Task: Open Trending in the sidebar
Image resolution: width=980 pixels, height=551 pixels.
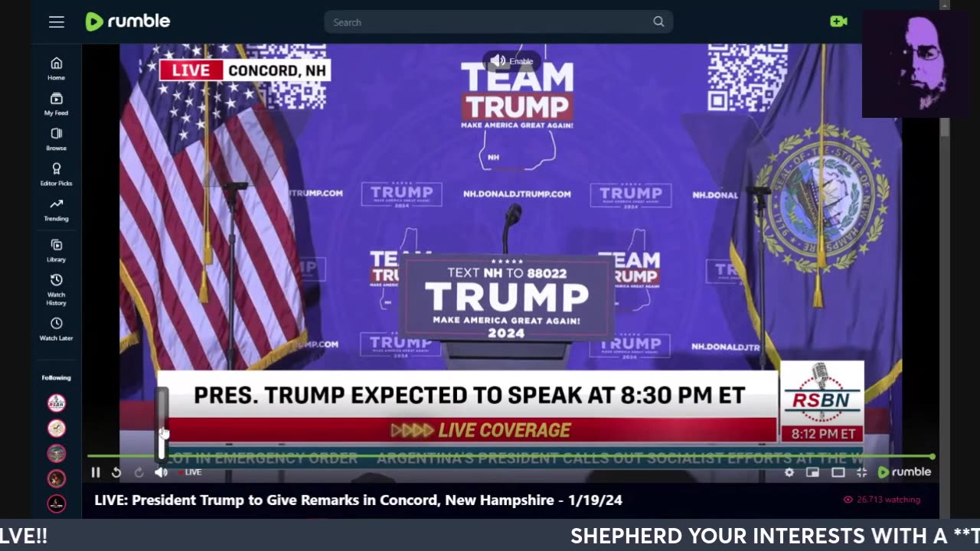Action: tap(56, 209)
